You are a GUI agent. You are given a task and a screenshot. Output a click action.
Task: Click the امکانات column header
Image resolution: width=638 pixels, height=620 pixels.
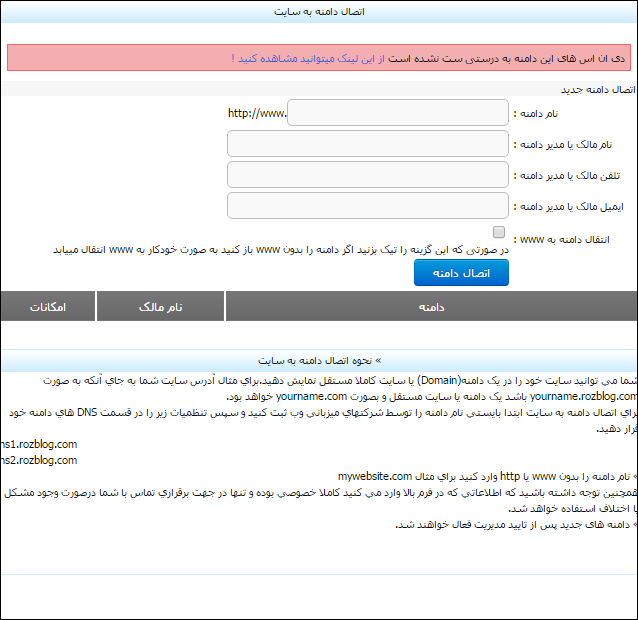(x=48, y=306)
